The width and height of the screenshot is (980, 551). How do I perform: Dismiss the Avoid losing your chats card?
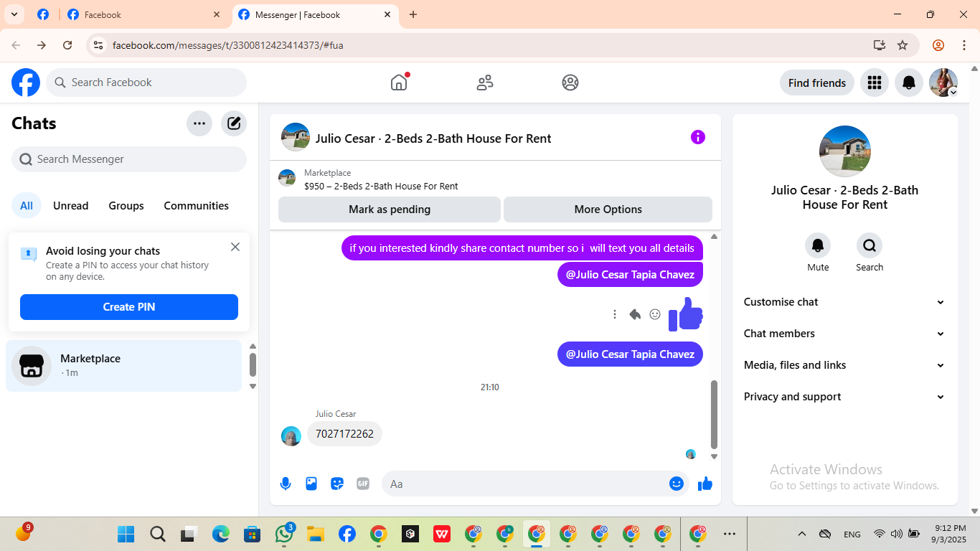click(235, 247)
